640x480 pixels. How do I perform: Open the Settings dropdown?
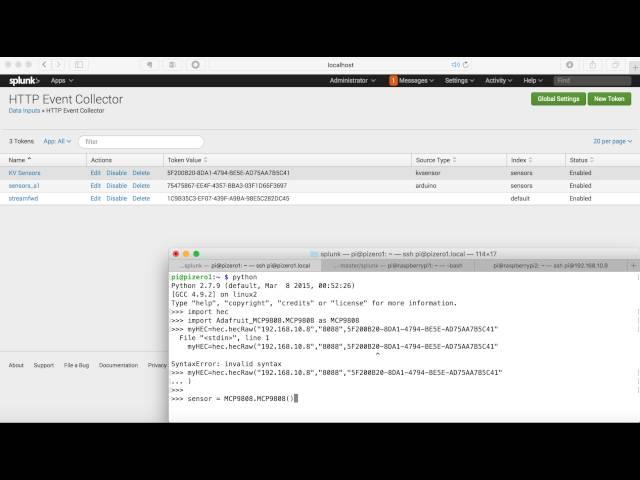(x=459, y=80)
